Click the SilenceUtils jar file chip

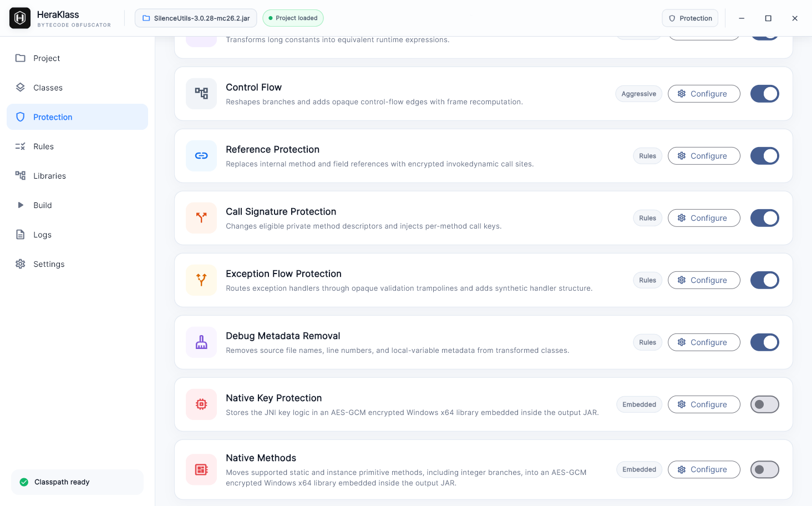(x=196, y=18)
